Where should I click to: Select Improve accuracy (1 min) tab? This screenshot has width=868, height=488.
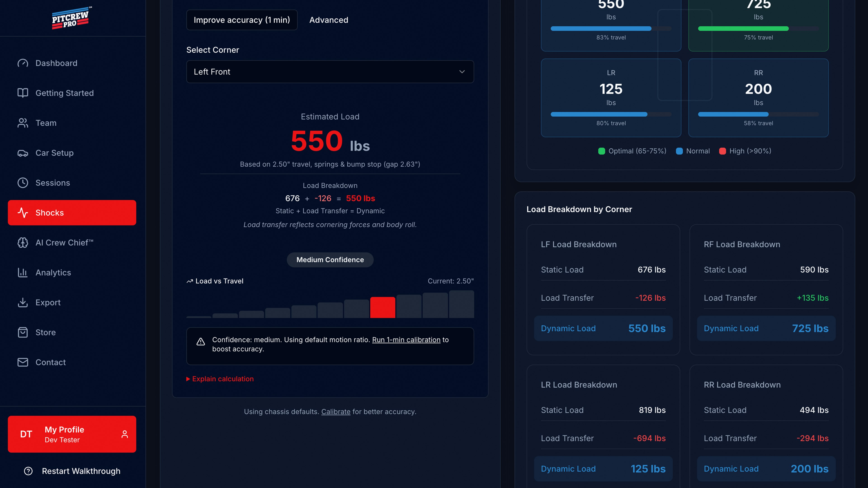coord(242,20)
